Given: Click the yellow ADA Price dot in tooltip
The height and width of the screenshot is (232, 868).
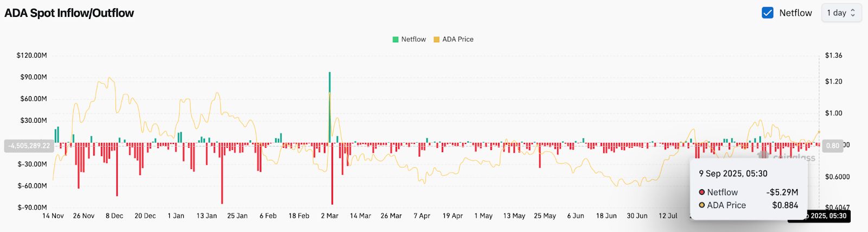Looking at the screenshot, I should point(701,205).
